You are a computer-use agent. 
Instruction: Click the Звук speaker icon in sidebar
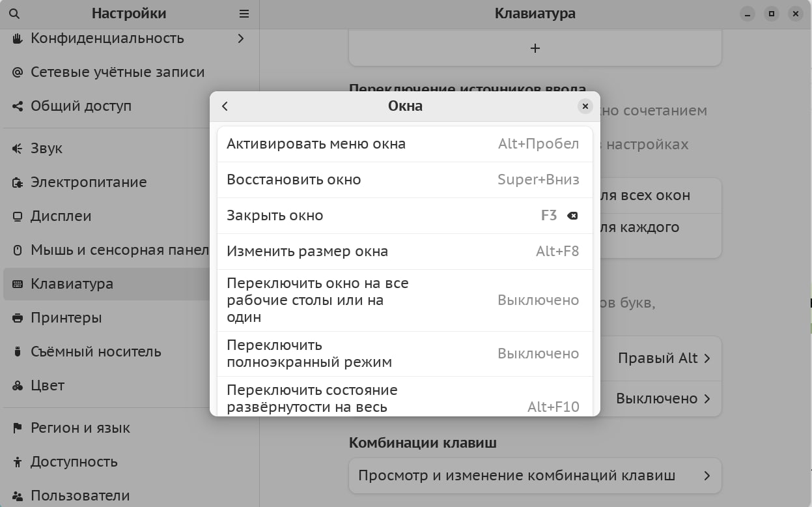[18, 149]
